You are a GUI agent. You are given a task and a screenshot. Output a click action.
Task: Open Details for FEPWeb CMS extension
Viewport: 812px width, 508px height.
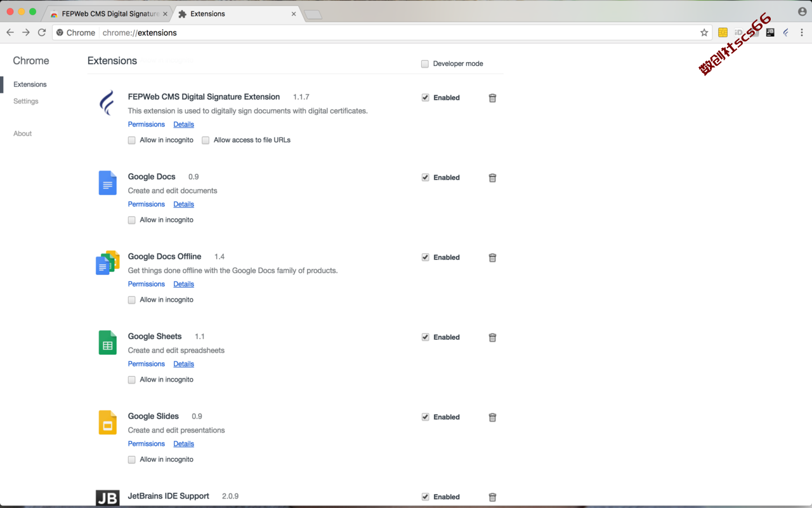coord(184,124)
